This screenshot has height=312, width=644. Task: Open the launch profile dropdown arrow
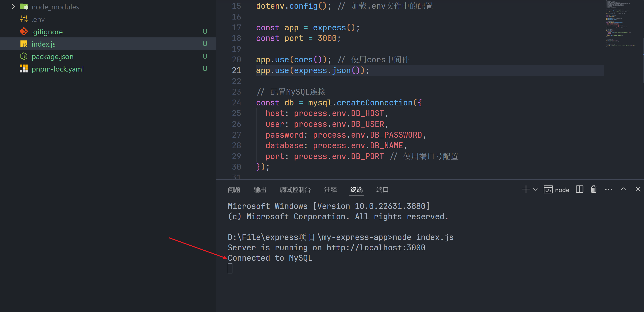(535, 190)
